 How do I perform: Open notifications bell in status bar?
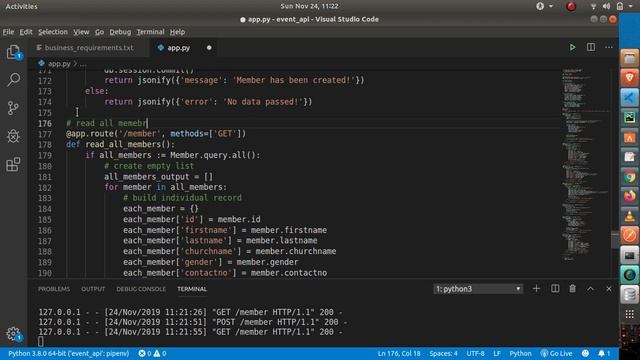[604, 353]
